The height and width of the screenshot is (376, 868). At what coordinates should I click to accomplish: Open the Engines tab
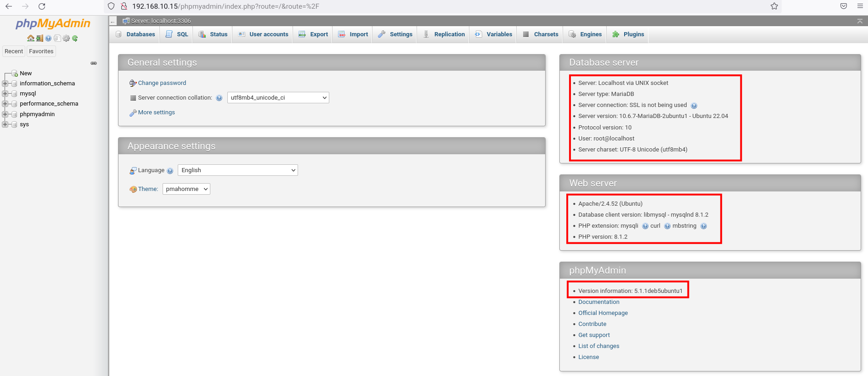[x=585, y=34]
